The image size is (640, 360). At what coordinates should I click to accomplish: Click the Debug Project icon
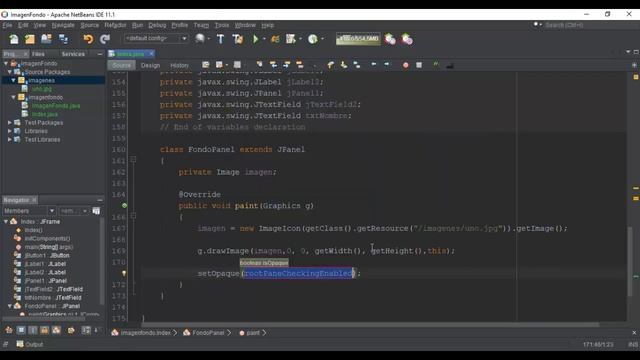click(276, 39)
